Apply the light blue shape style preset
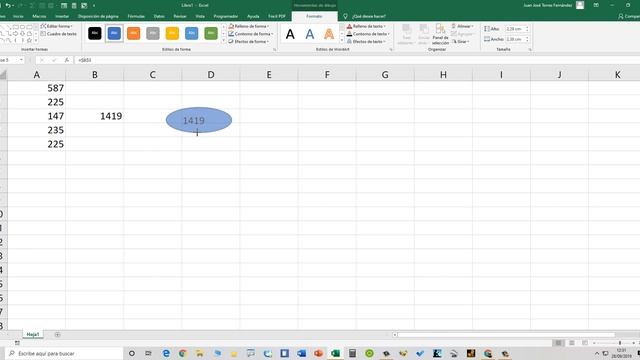Image resolution: width=640 pixels, height=360 pixels. coord(191,33)
